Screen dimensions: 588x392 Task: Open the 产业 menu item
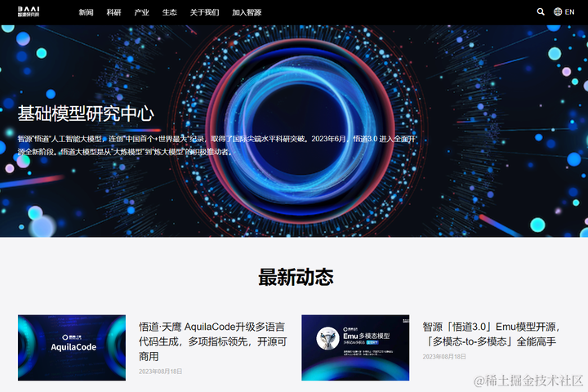point(141,12)
